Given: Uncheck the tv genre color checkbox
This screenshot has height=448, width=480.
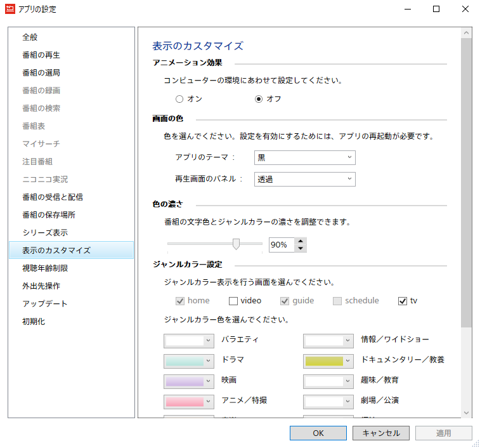Looking at the screenshot, I should click(402, 301).
